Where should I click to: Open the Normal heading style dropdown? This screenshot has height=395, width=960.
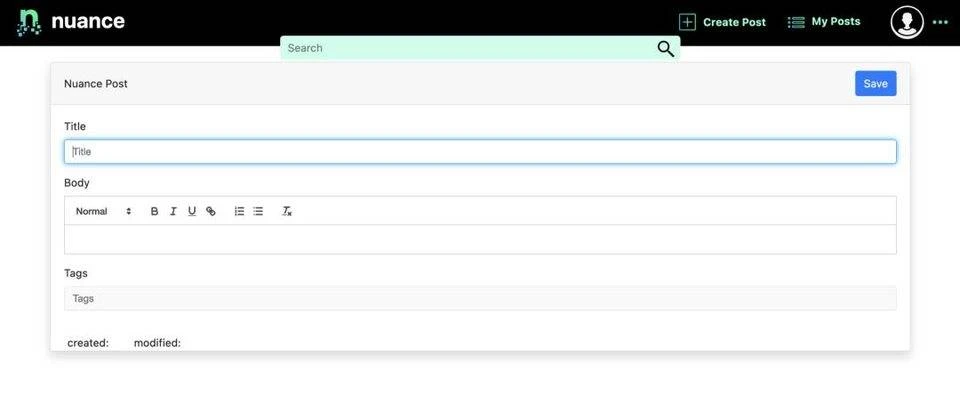(103, 211)
